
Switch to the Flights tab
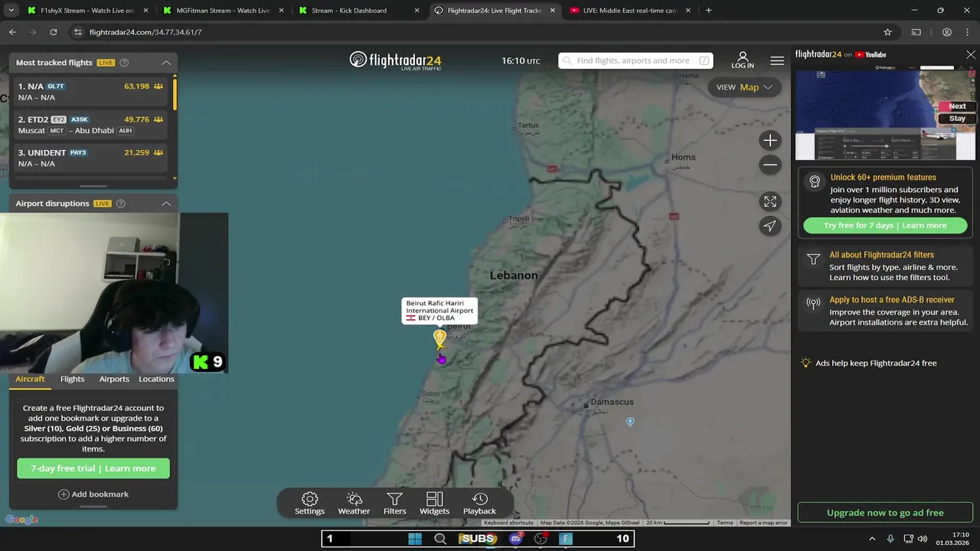72,379
